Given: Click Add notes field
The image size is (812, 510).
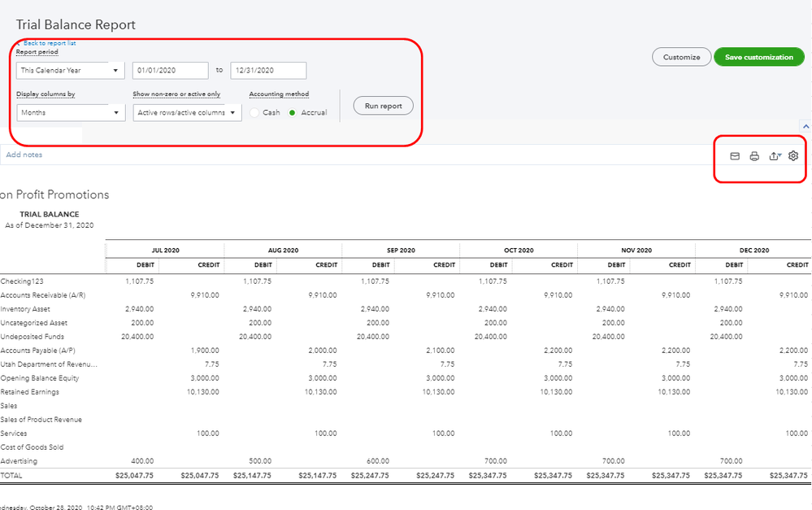Looking at the screenshot, I should click(x=24, y=155).
